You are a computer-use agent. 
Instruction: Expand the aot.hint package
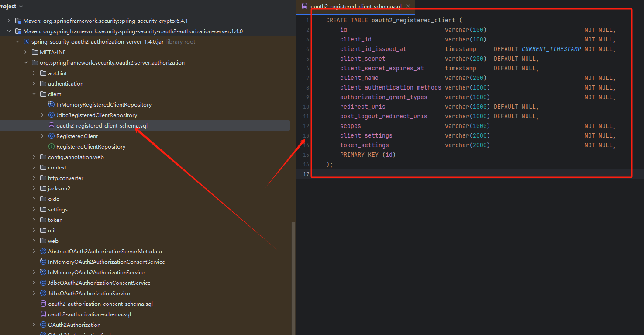(x=34, y=73)
